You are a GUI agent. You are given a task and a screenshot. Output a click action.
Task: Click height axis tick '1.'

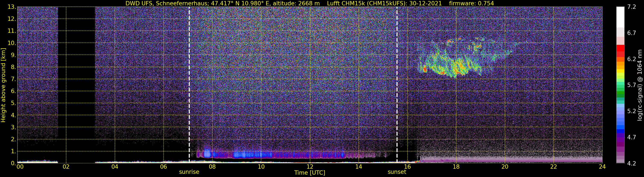coord(13,151)
